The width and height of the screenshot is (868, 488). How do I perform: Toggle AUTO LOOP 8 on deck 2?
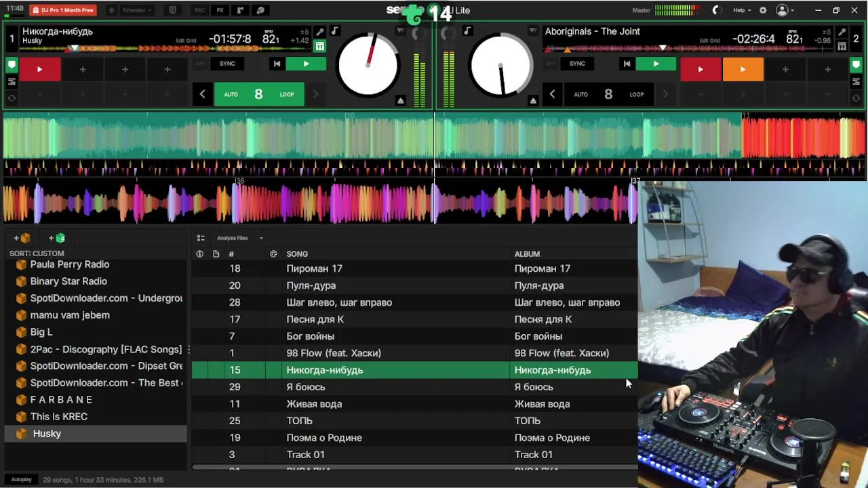click(x=608, y=94)
